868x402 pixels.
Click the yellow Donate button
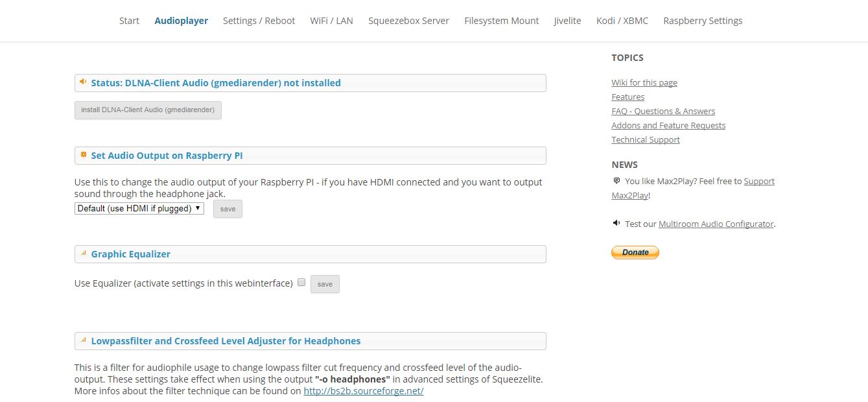pos(635,252)
